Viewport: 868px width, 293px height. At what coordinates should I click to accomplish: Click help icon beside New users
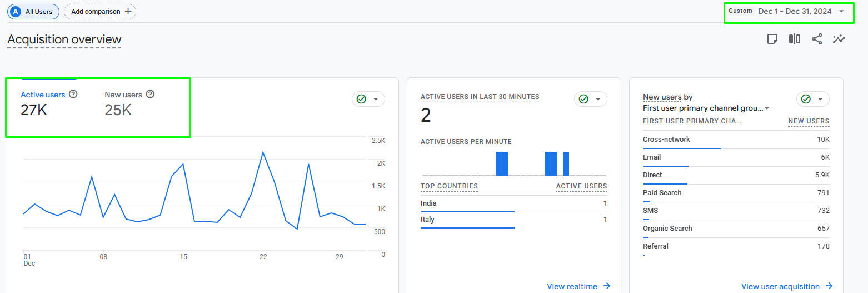tap(150, 95)
